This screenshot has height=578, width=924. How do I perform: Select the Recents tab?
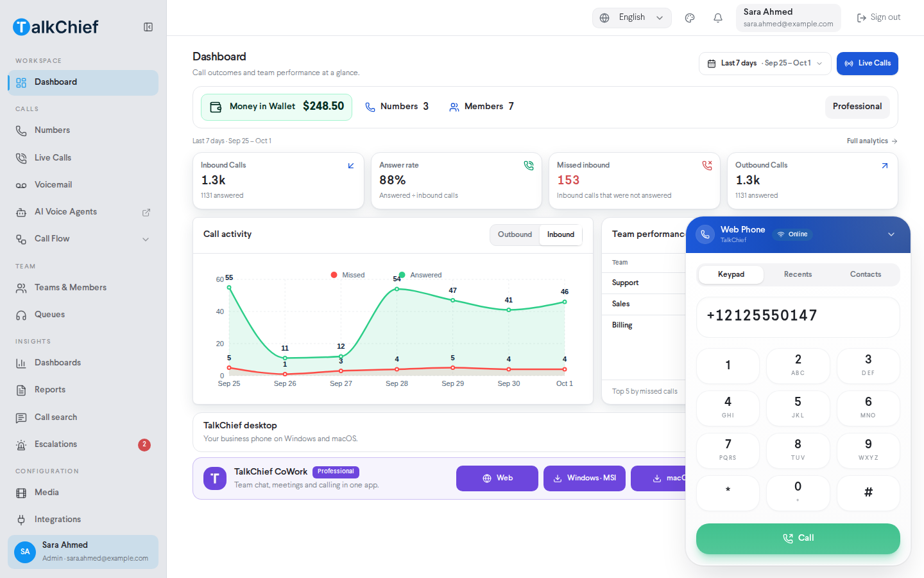[798, 275]
